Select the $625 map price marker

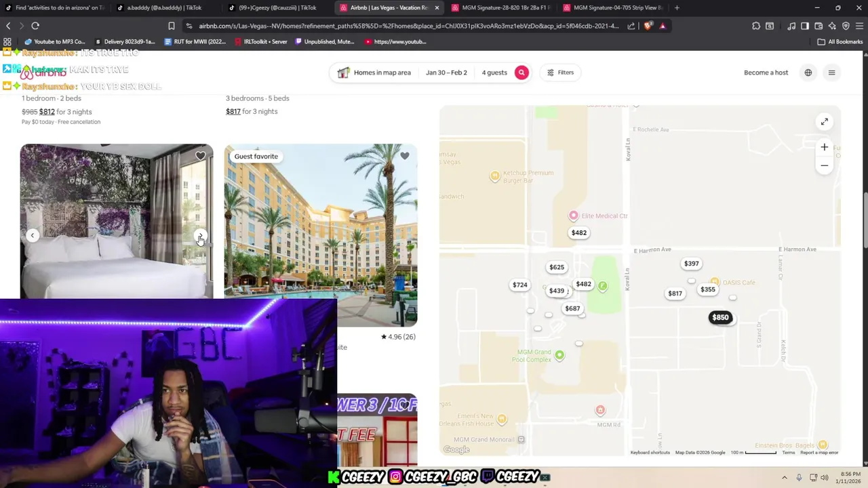(x=557, y=267)
